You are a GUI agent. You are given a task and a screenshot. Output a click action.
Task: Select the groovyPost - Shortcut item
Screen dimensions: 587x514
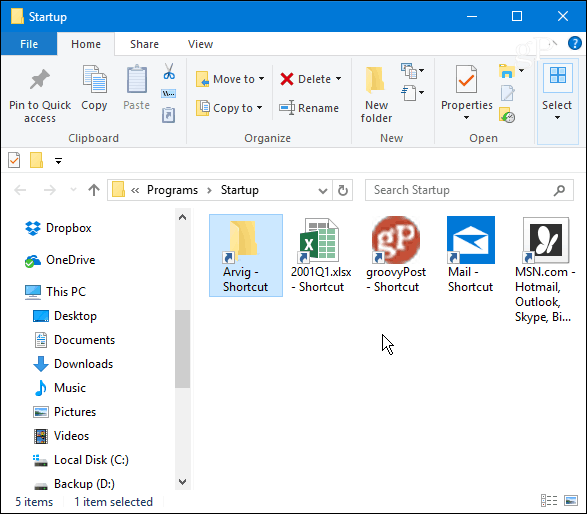click(x=396, y=255)
